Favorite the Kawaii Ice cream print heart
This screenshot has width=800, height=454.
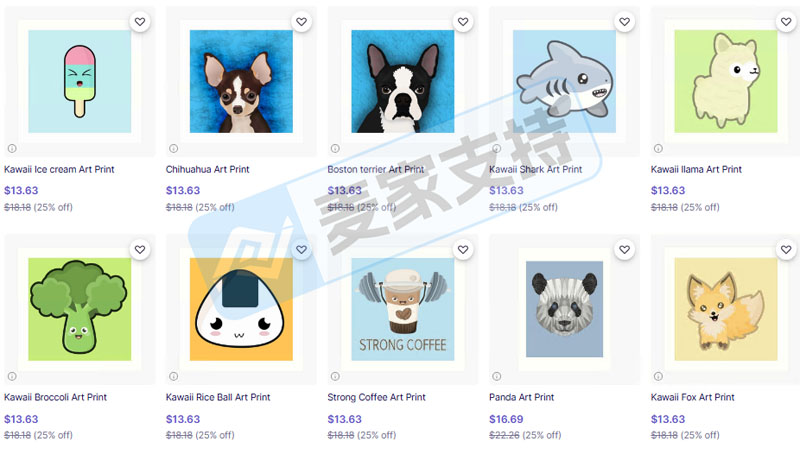(x=140, y=22)
